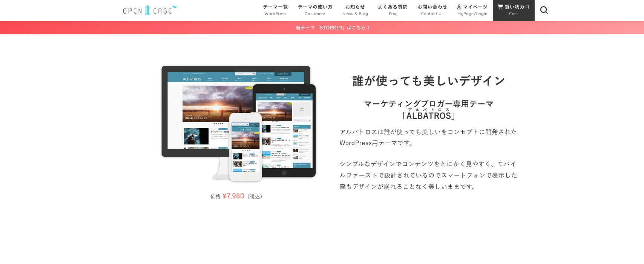Click the マーケティングブロガー専用テーマ subtitle
Image resolution: width=644 pixels, height=264 pixels.
click(x=429, y=104)
